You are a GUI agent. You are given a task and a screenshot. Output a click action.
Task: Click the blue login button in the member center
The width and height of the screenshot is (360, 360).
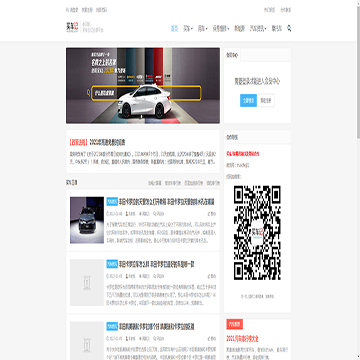coord(248,100)
